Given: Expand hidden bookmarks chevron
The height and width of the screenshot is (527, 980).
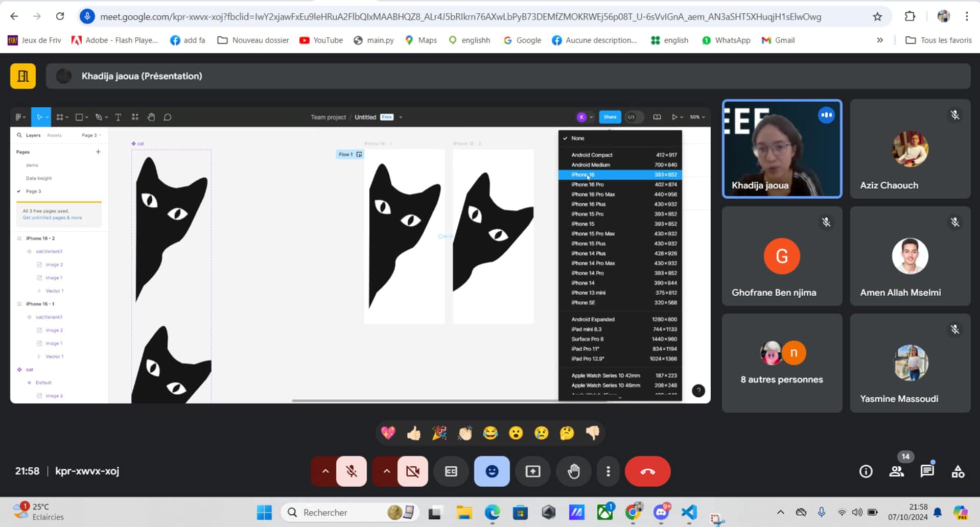Looking at the screenshot, I should tap(879, 40).
